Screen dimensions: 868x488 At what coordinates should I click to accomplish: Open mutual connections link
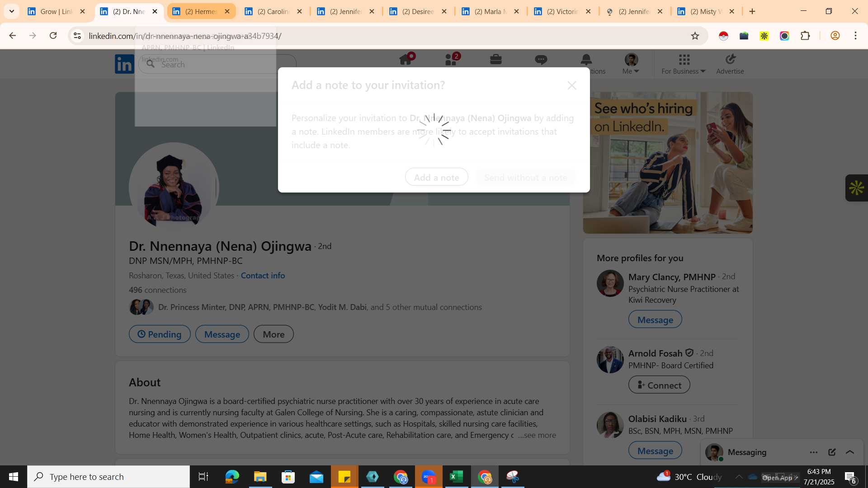pos(320,307)
